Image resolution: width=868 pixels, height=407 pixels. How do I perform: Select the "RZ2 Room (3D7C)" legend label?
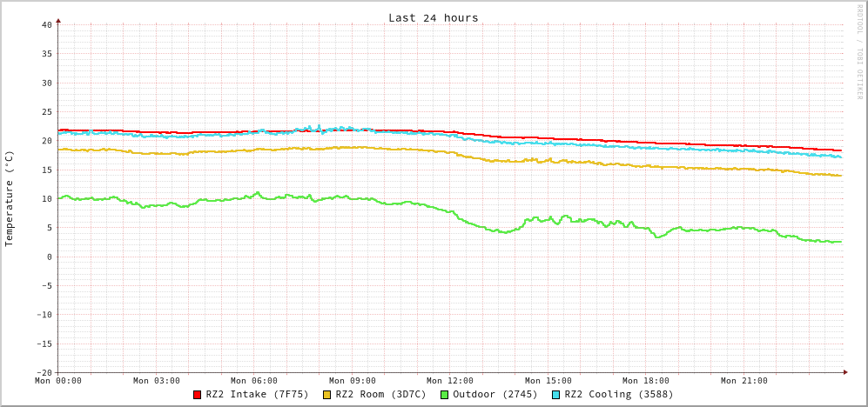click(x=380, y=395)
